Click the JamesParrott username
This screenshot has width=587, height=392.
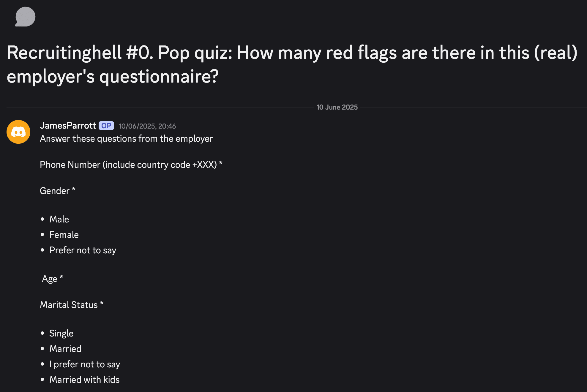pyautogui.click(x=68, y=126)
